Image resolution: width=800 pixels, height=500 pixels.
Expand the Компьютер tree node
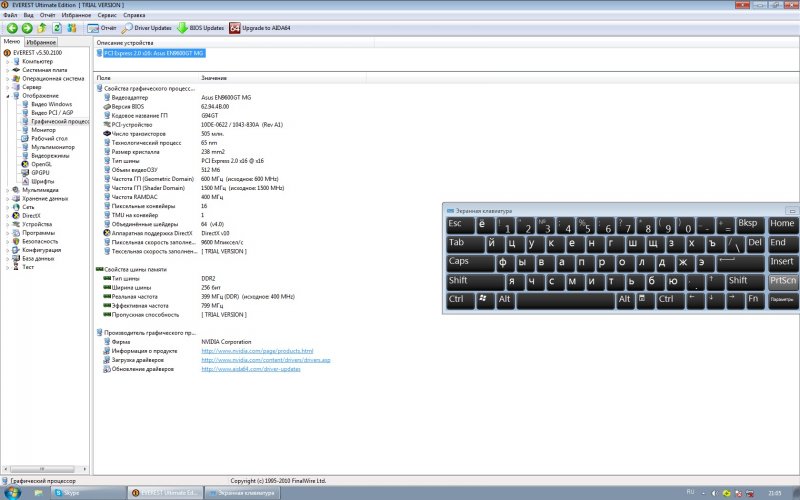(7, 61)
